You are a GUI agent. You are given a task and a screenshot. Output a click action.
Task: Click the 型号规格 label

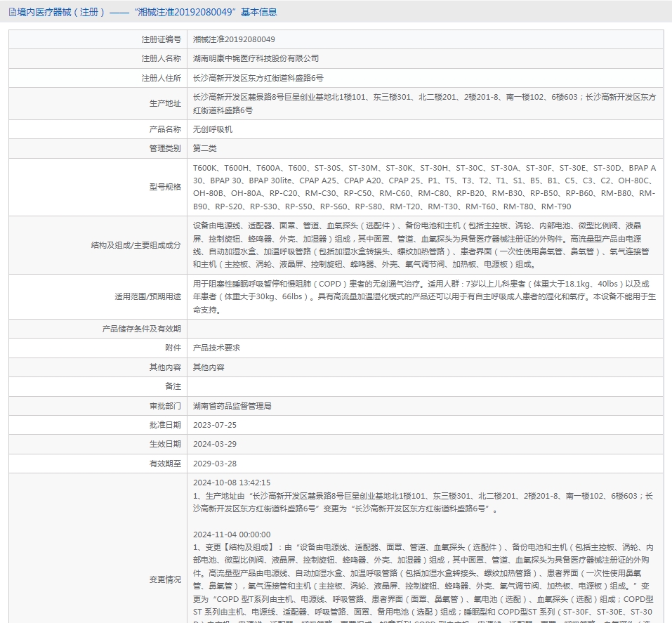[165, 187]
